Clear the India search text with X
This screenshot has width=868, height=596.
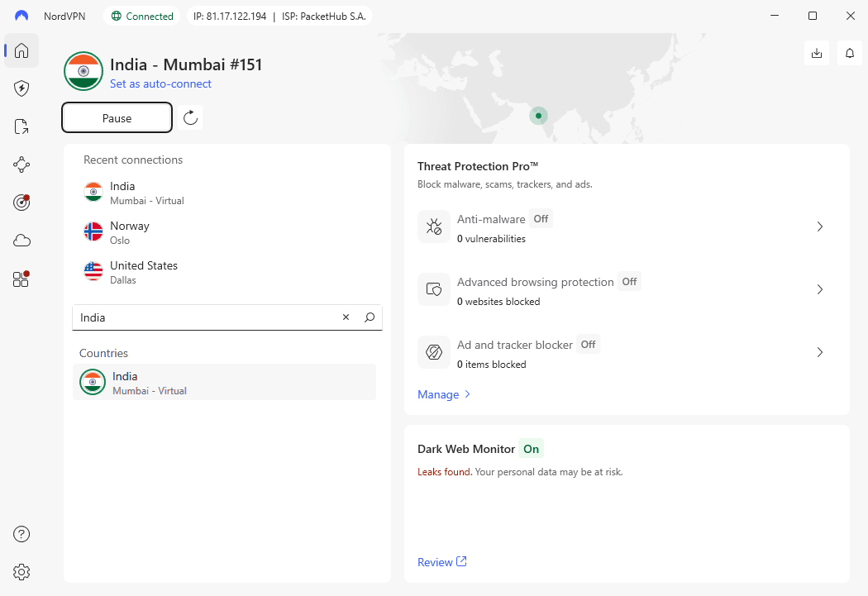(346, 317)
